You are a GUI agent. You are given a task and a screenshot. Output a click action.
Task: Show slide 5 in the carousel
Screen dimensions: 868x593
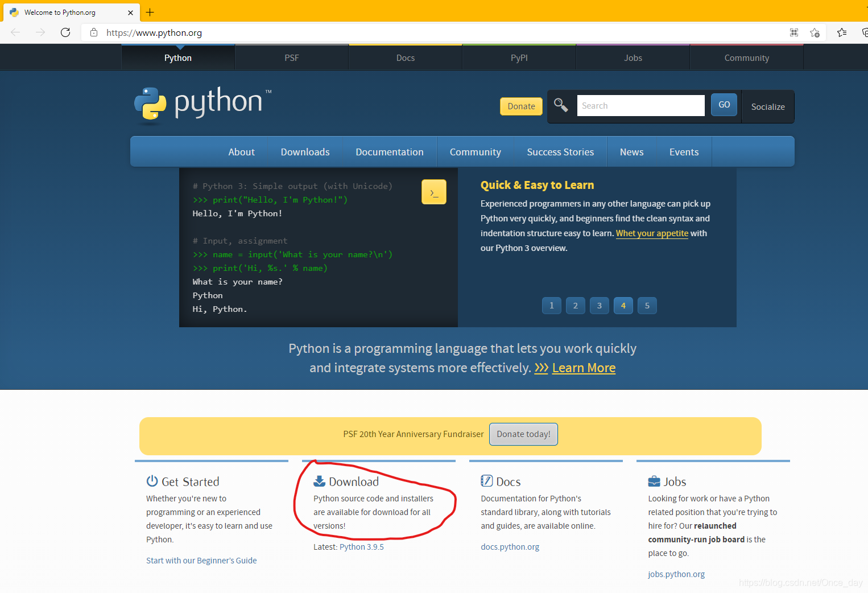coord(647,306)
